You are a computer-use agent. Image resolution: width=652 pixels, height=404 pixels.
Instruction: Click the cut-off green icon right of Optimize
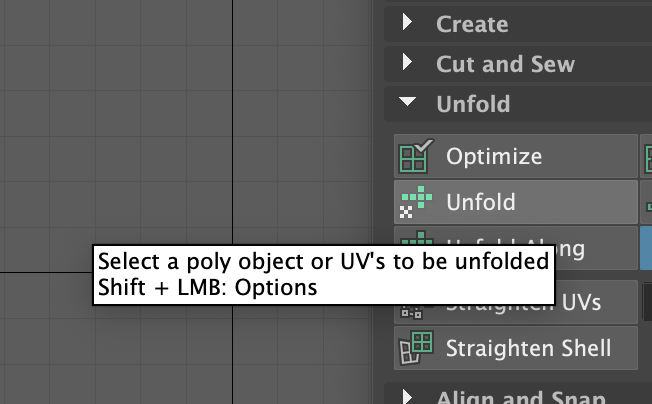pos(648,156)
